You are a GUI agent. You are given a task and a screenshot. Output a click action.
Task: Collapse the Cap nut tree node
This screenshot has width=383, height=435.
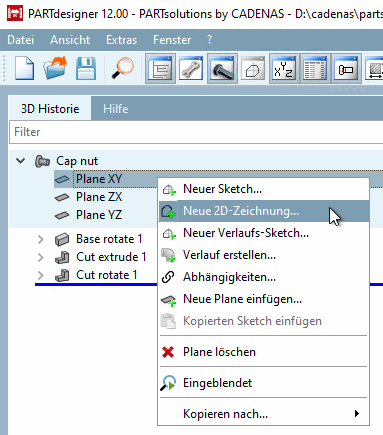click(21, 161)
